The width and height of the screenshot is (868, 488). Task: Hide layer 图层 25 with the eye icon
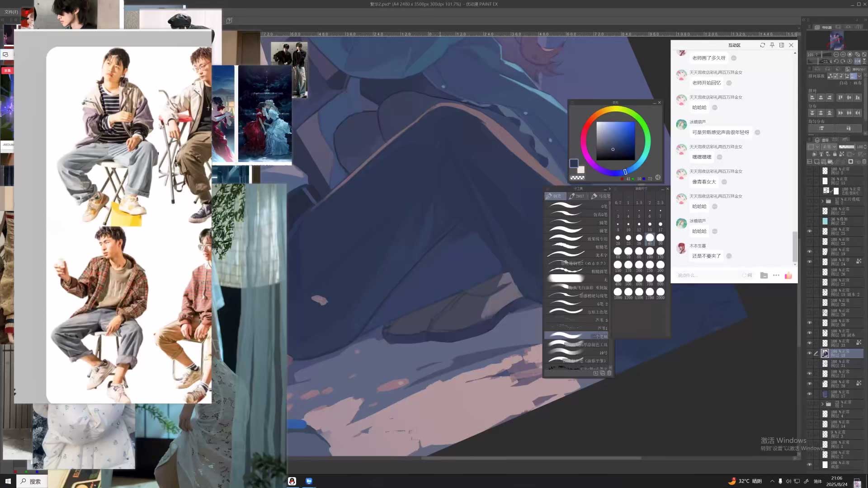[x=809, y=231]
